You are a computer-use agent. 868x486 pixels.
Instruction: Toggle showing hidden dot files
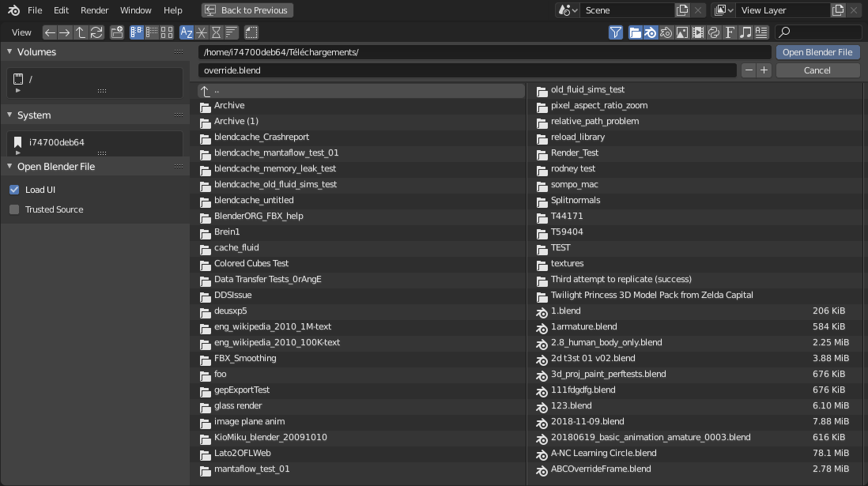coord(251,32)
